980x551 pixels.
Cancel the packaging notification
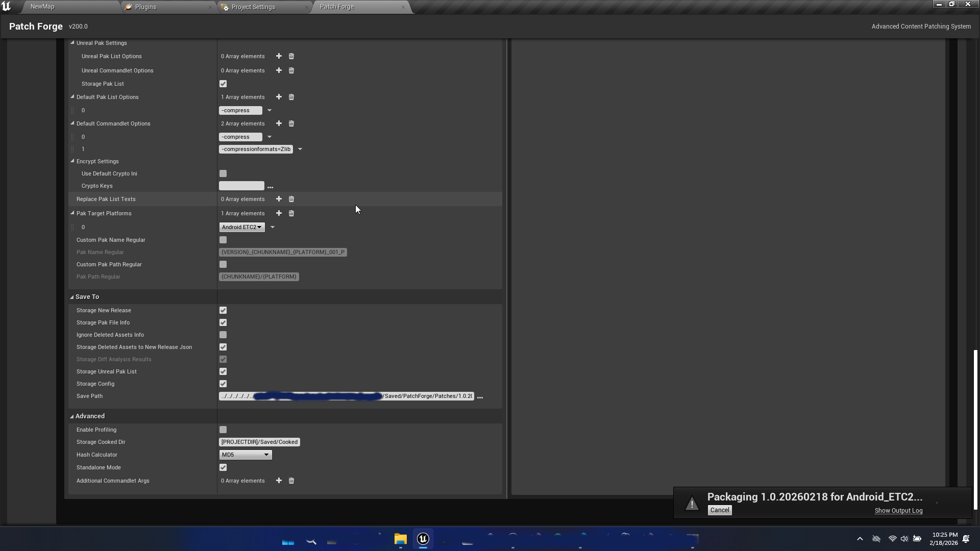coord(720,510)
